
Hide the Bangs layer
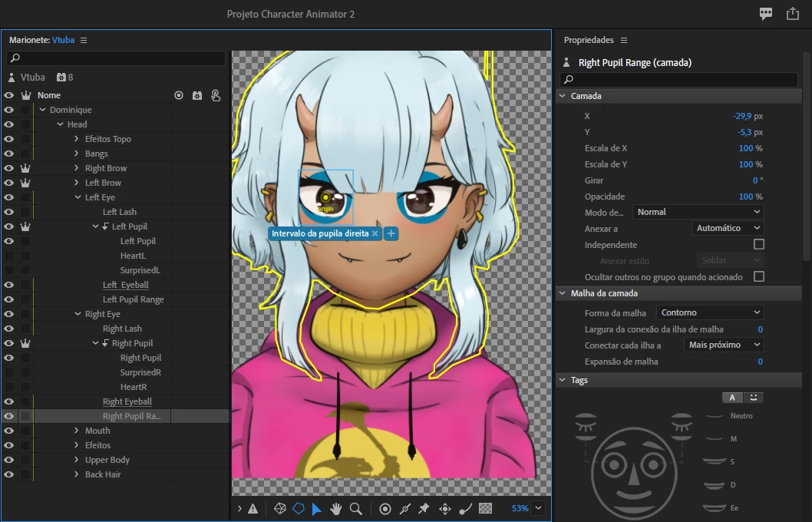(x=8, y=154)
